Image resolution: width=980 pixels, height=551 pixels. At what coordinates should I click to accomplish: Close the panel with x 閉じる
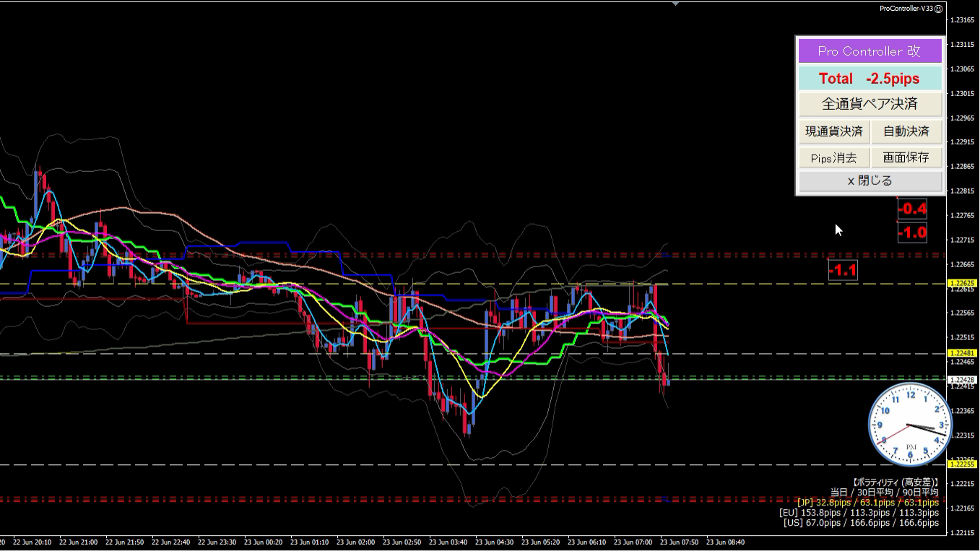[870, 181]
